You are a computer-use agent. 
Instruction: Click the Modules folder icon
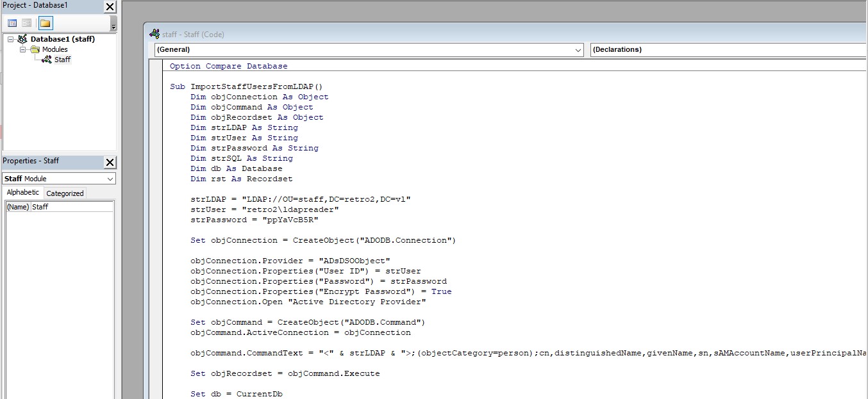[35, 49]
